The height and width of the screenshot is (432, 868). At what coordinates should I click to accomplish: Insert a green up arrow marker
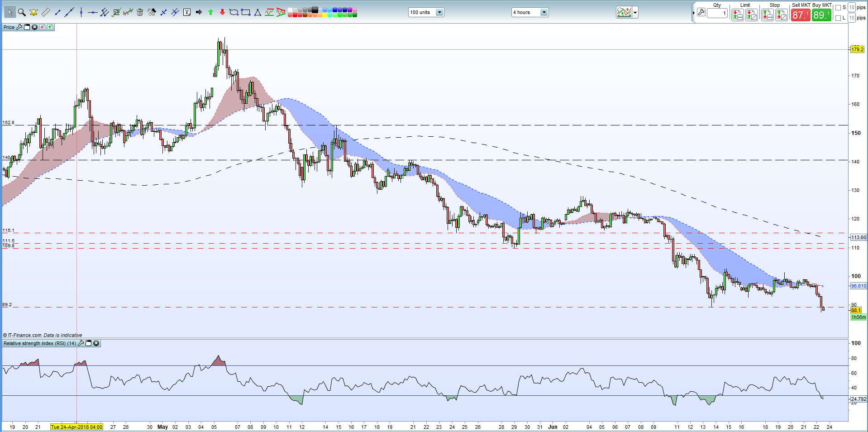coord(210,12)
